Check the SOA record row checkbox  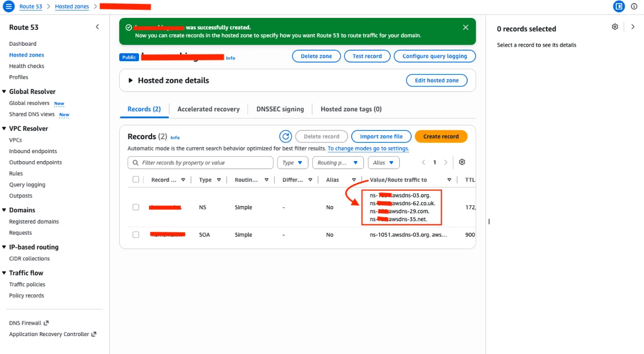click(x=136, y=235)
